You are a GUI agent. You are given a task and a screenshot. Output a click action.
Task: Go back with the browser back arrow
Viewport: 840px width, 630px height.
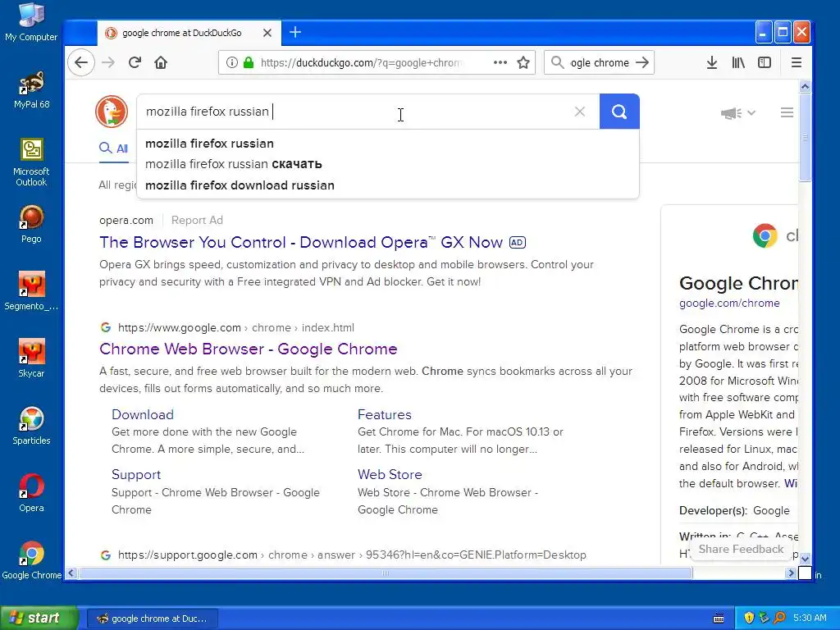click(x=81, y=62)
